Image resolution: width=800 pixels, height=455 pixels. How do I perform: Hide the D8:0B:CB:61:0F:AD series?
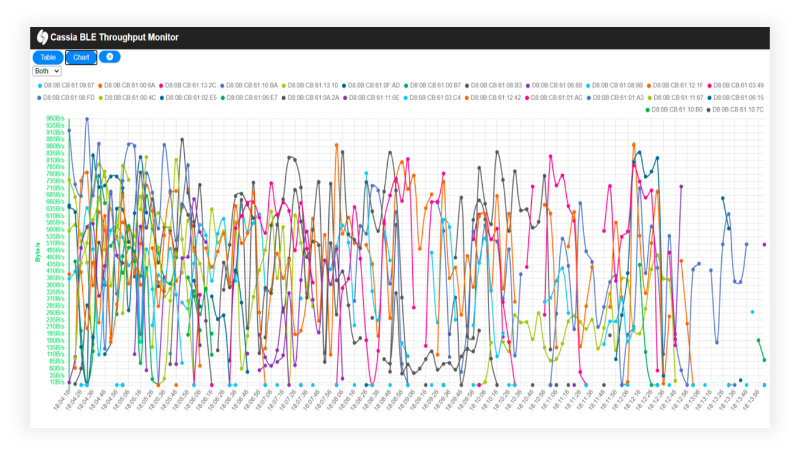coord(376,86)
